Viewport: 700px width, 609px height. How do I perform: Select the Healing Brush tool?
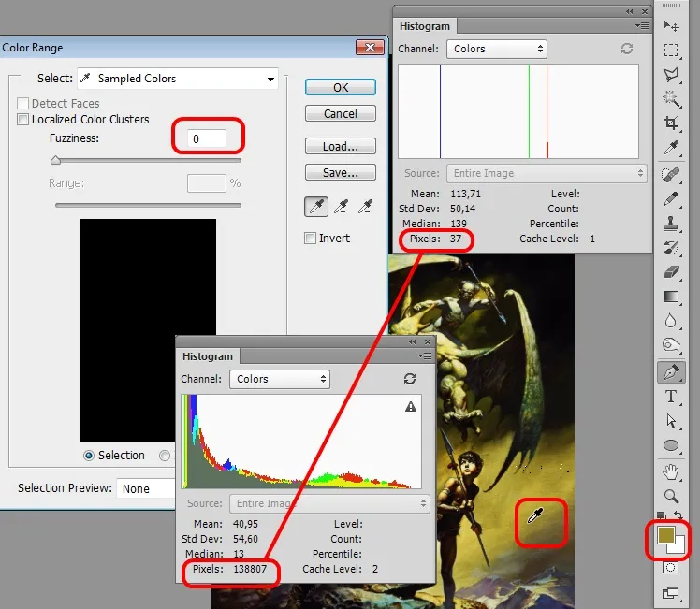click(x=671, y=174)
